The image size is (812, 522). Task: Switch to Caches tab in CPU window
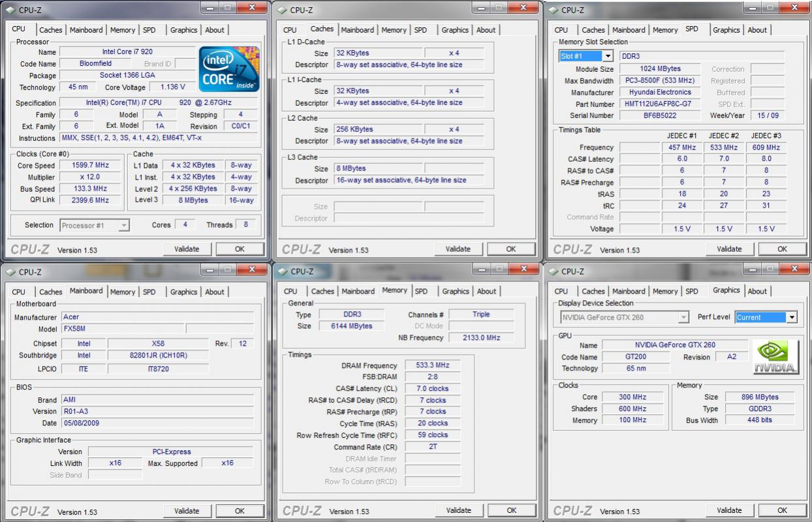(50, 30)
